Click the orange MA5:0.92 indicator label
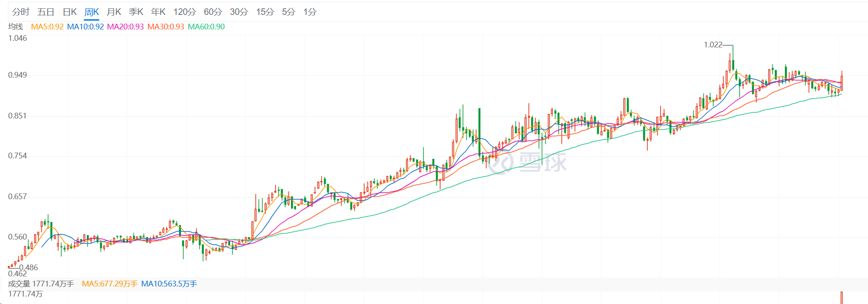This screenshot has width=868, height=304. pos(47,27)
